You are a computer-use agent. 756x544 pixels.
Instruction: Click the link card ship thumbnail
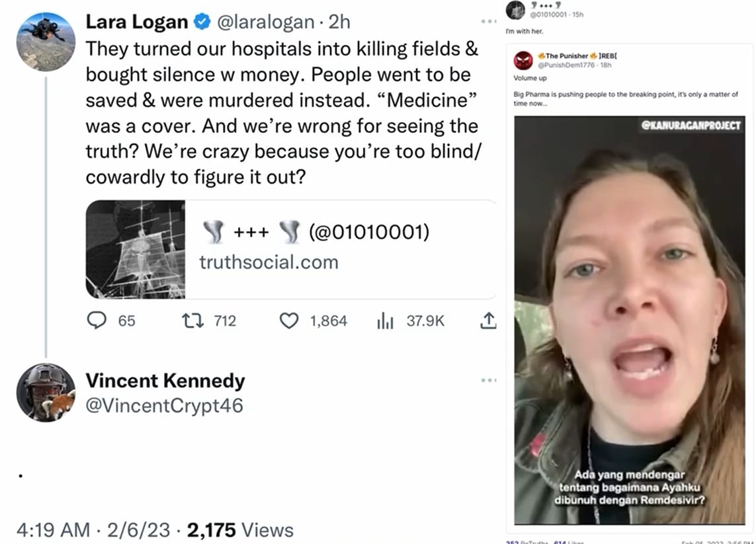[136, 249]
